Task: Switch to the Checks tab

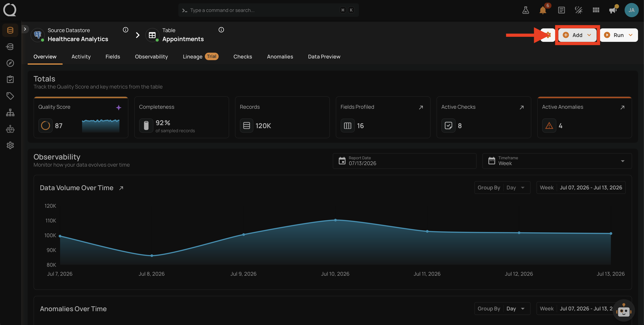Action: click(x=243, y=57)
